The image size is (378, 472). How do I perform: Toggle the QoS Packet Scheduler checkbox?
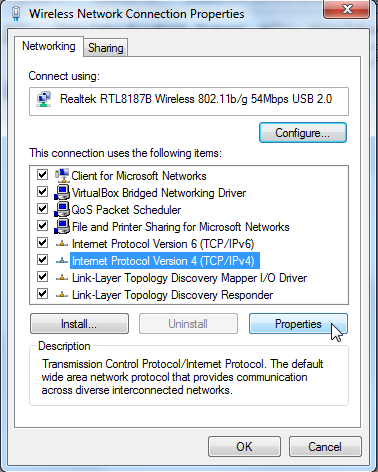coord(42,209)
